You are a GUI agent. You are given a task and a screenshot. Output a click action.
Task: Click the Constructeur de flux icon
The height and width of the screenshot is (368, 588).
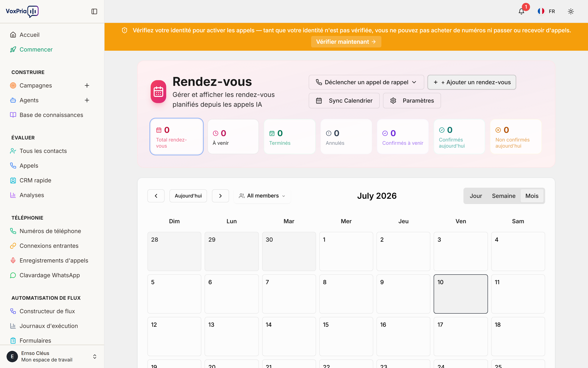pos(13,311)
